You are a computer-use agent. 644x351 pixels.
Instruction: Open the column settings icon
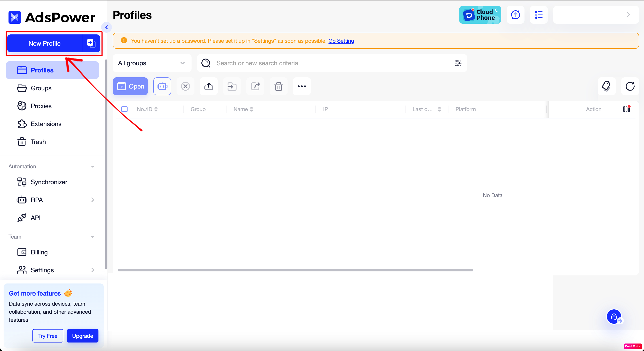tap(627, 109)
